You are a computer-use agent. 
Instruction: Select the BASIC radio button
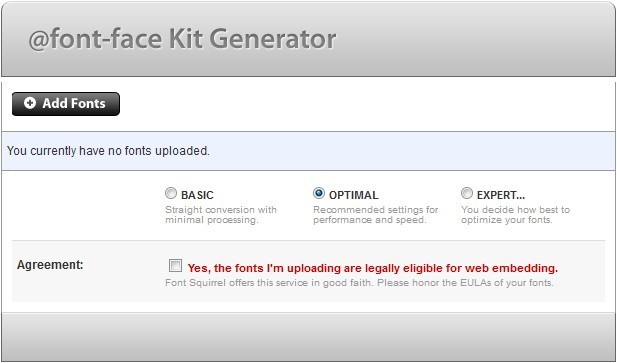tap(171, 193)
